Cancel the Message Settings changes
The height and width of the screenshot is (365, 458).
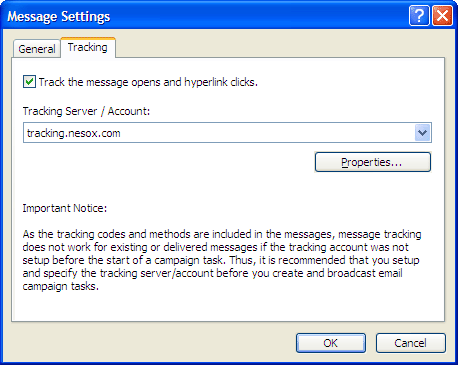click(411, 343)
